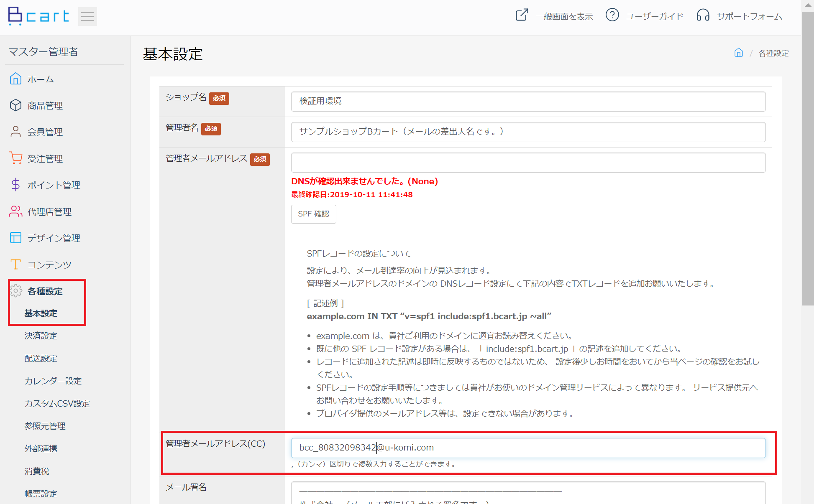This screenshot has height=504, width=814.
Task: Click the 代理店管理 people icon
Action: click(x=15, y=211)
